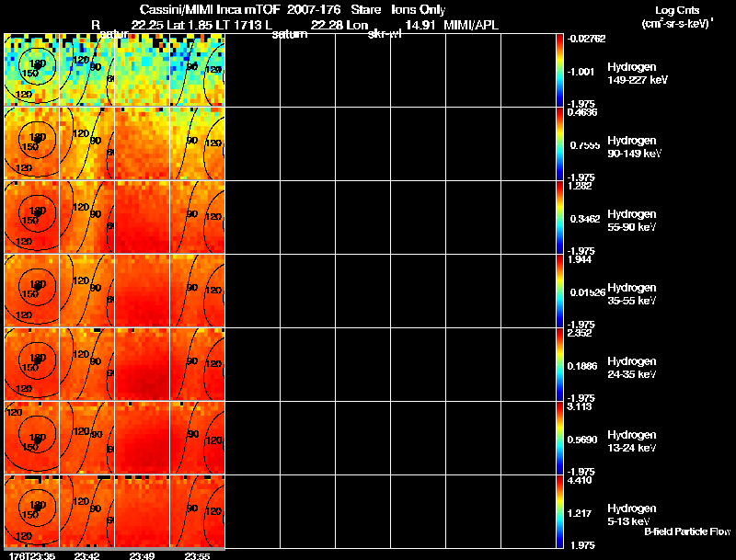Open the 35-55 keV image at 23:42
The width and height of the screenshot is (736, 560).
[86, 291]
